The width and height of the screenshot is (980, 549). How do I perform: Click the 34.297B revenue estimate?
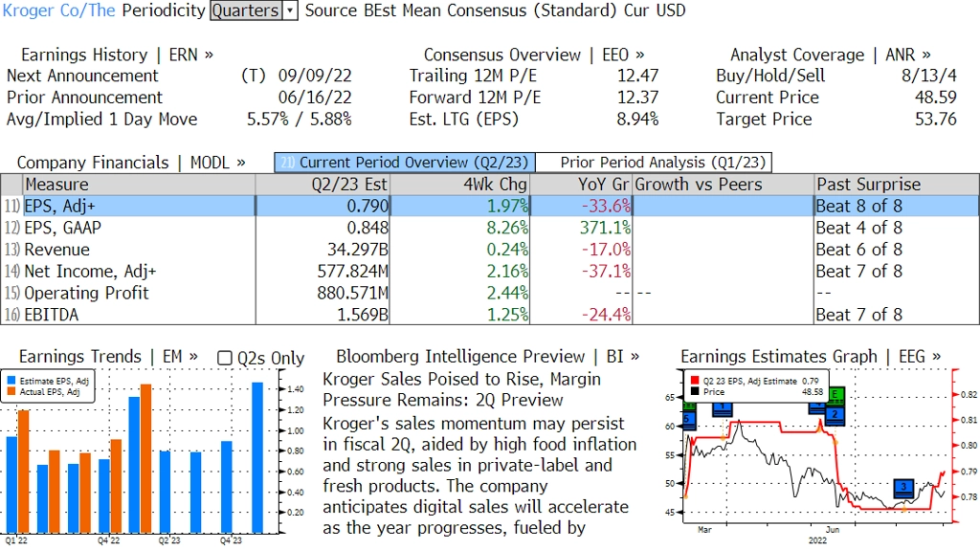pos(358,250)
